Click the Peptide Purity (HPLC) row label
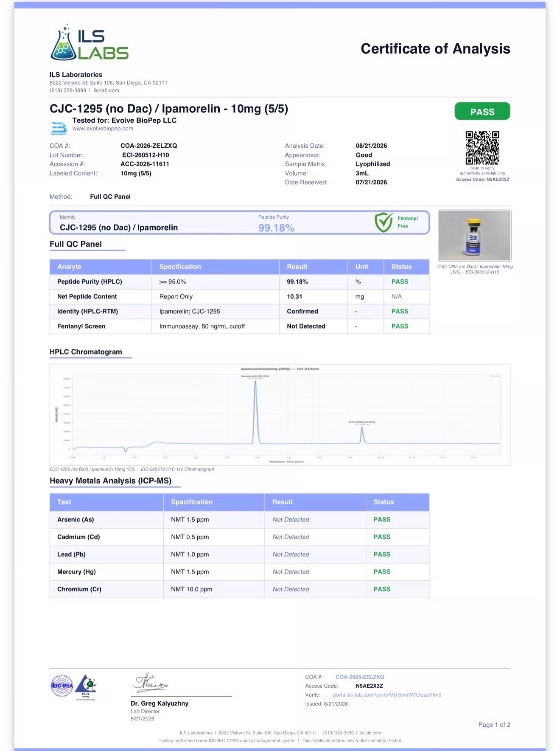Image resolution: width=560 pixels, height=751 pixels. pos(90,281)
